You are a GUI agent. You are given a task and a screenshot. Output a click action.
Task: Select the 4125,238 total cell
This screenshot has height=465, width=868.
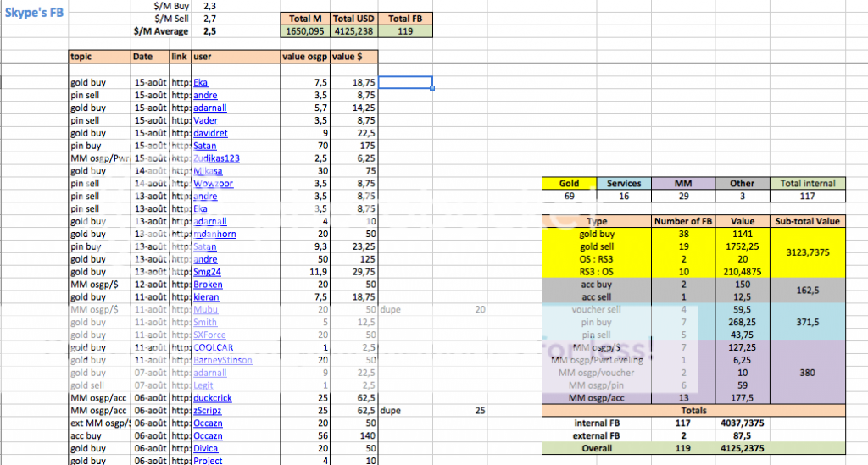(x=353, y=31)
